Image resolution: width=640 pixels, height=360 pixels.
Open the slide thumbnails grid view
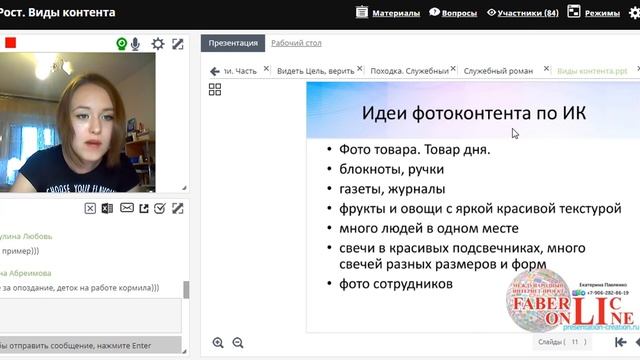point(215,89)
